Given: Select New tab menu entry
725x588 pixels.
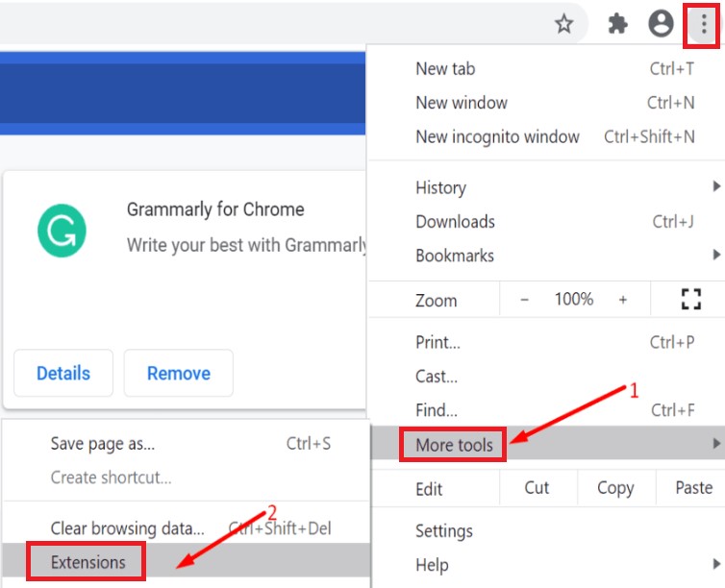Looking at the screenshot, I should [546, 69].
